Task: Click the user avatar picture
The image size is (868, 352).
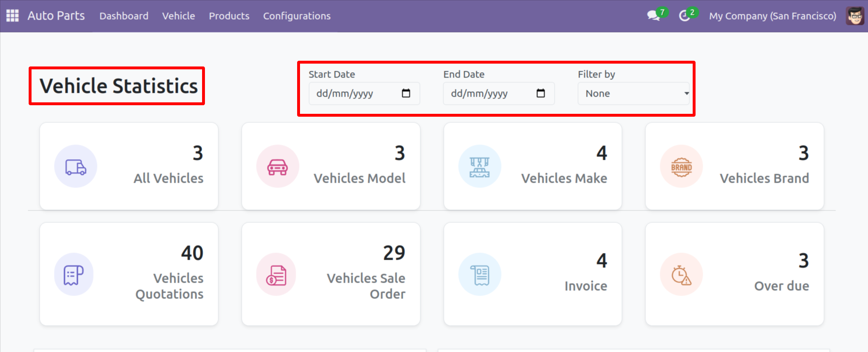Action: (855, 16)
